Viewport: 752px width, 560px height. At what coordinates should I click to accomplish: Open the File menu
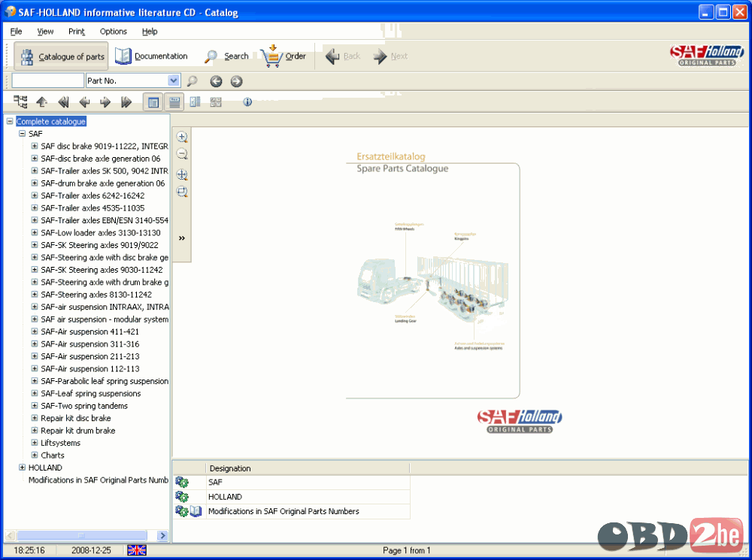[x=17, y=31]
